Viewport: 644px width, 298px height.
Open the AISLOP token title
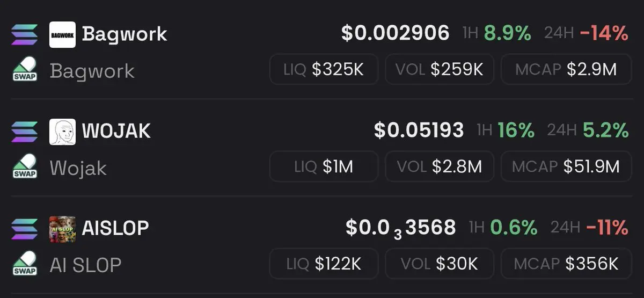pyautogui.click(x=115, y=228)
